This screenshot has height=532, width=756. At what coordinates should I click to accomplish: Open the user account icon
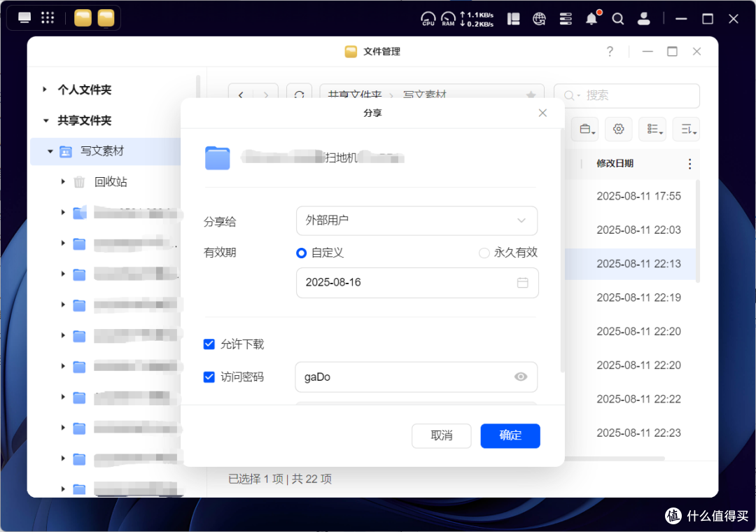pyautogui.click(x=644, y=19)
